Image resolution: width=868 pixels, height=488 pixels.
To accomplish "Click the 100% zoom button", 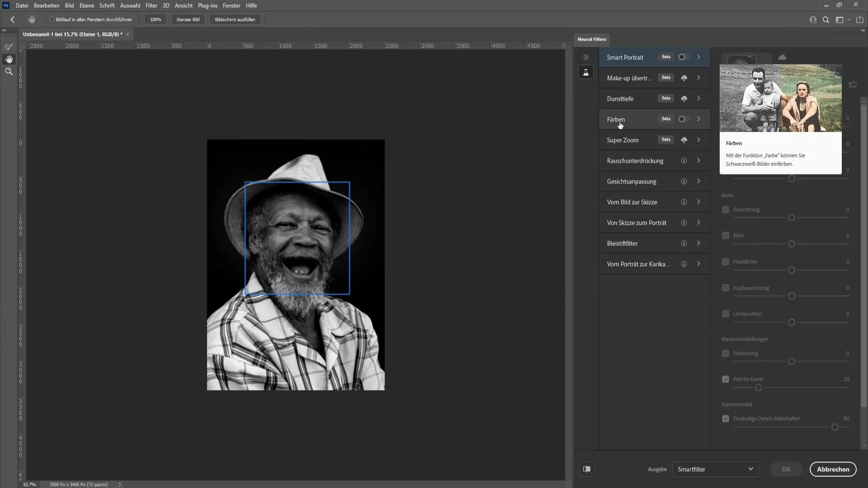I will [x=156, y=19].
